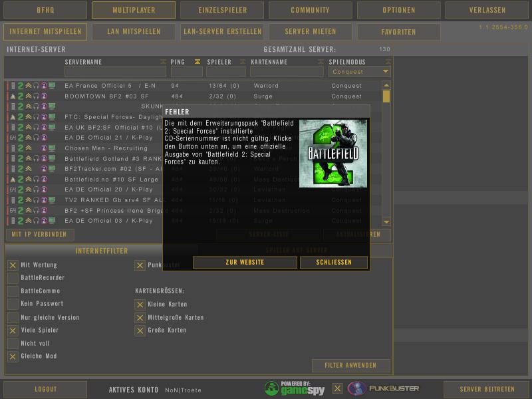532x399 pixels.
Task: Click the PunkBuster icon in the BOOMTOWN BF2 #03 row
Action: click(x=44, y=96)
